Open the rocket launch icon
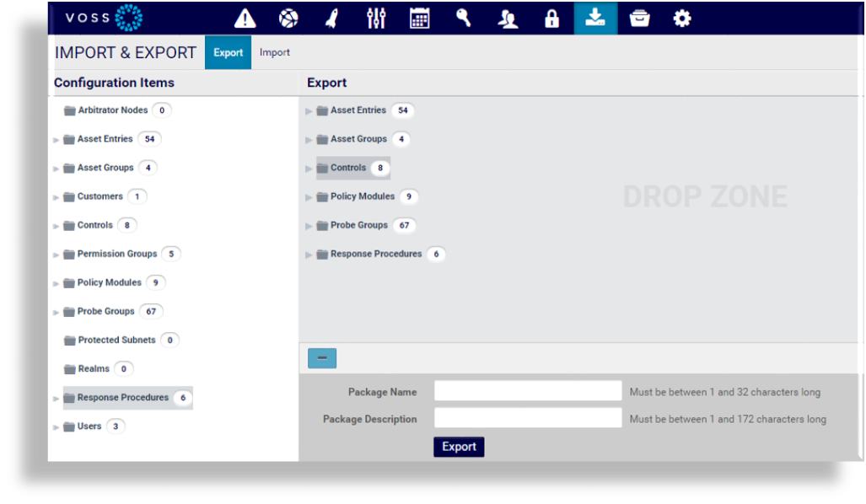The width and height of the screenshot is (866, 504). pos(332,19)
